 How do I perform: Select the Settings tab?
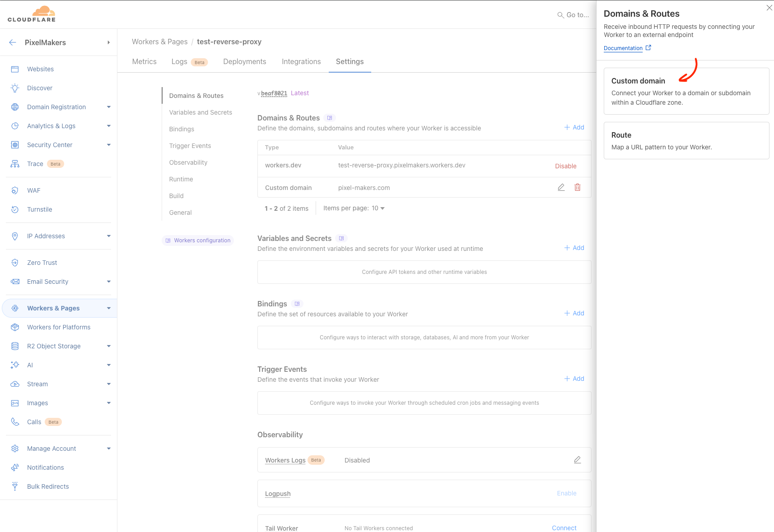[x=350, y=61]
